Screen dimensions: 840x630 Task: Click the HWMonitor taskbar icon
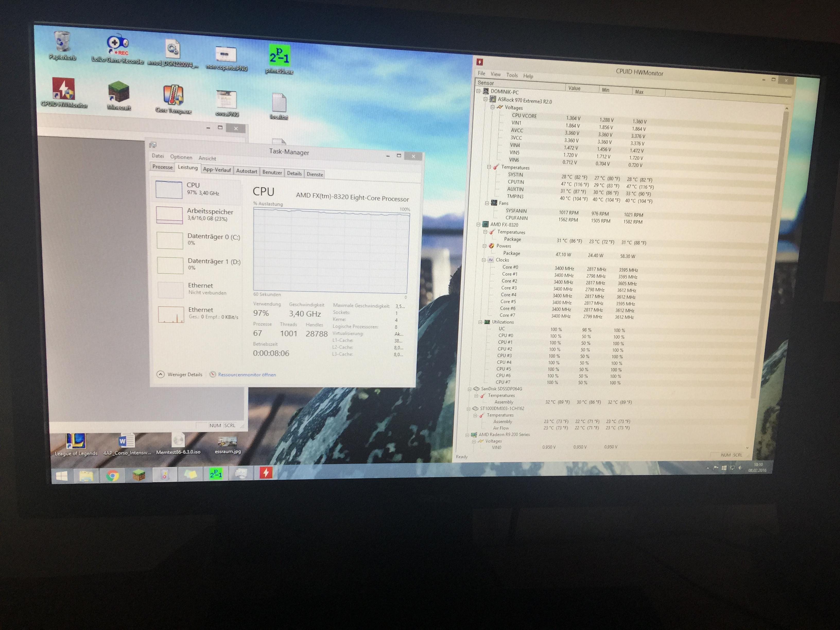(x=266, y=473)
